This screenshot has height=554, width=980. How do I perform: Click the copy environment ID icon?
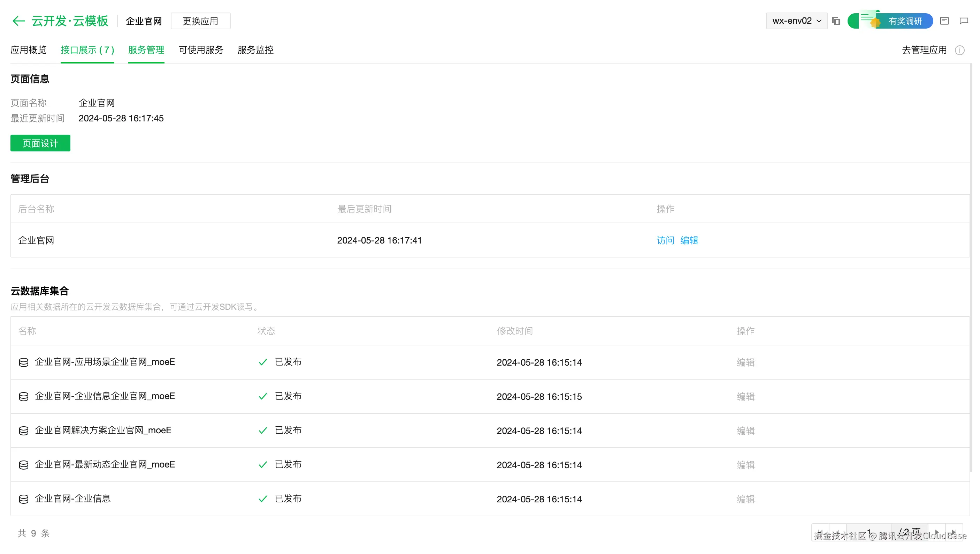click(x=836, y=21)
